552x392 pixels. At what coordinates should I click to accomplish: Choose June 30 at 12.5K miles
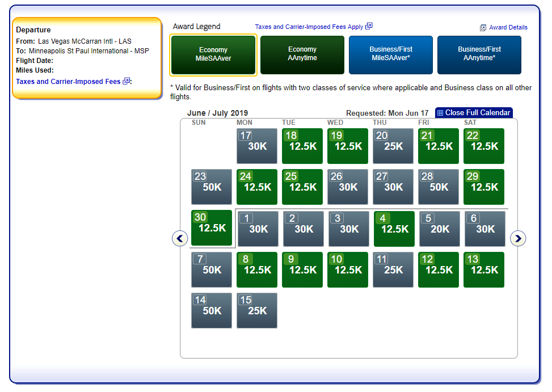tap(212, 228)
